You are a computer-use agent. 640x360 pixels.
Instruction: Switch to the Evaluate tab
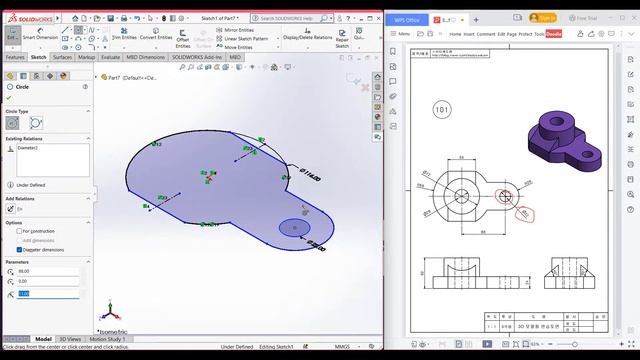111,57
